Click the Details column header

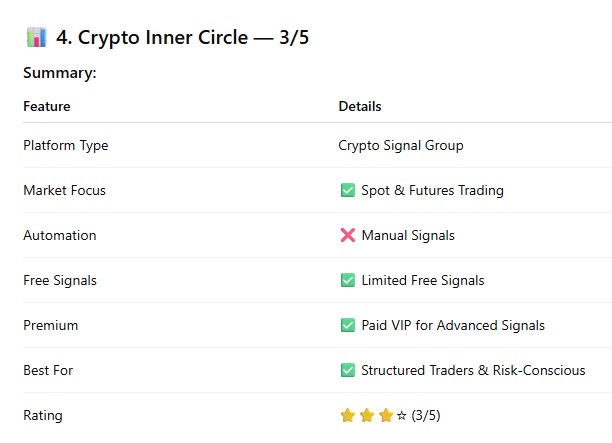[360, 106]
